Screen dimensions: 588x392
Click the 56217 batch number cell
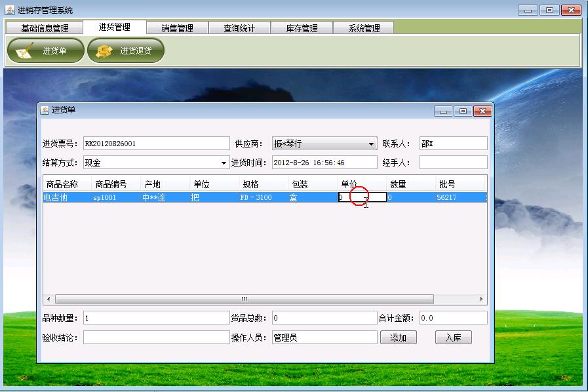pyautogui.click(x=460, y=197)
